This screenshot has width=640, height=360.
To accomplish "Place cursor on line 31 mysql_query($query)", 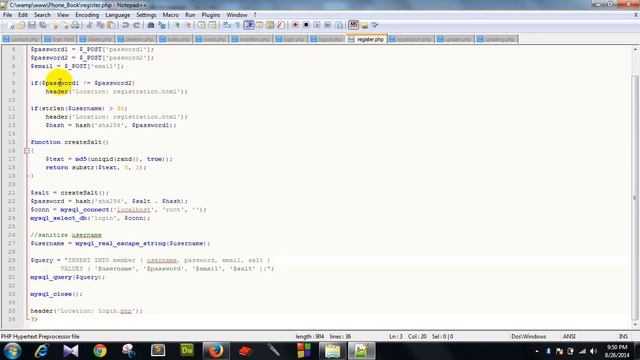I will pyautogui.click(x=67, y=277).
